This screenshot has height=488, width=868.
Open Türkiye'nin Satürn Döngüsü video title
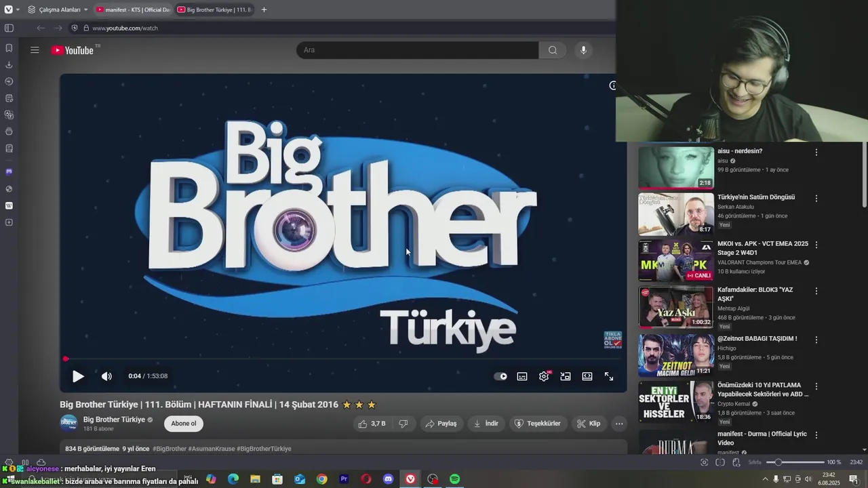[x=756, y=197]
